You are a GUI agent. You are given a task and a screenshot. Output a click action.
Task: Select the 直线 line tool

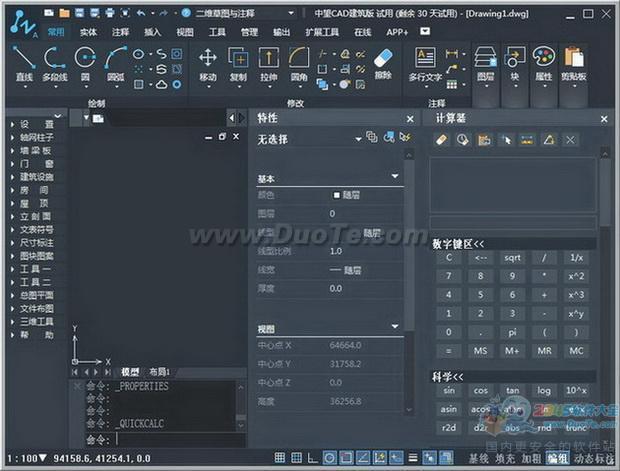coord(24,63)
